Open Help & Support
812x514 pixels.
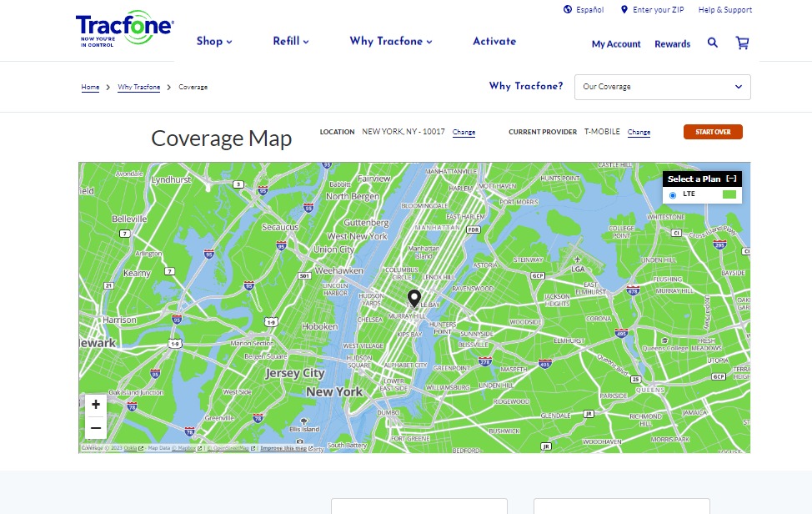pos(725,10)
